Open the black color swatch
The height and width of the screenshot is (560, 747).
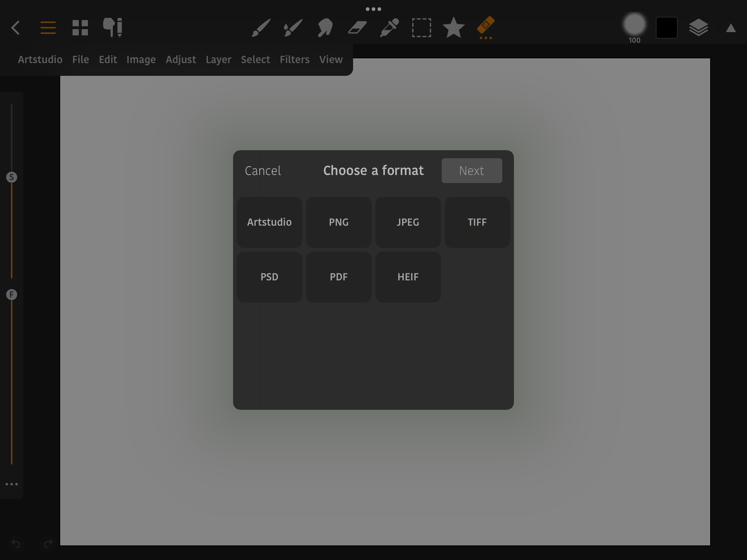point(666,28)
